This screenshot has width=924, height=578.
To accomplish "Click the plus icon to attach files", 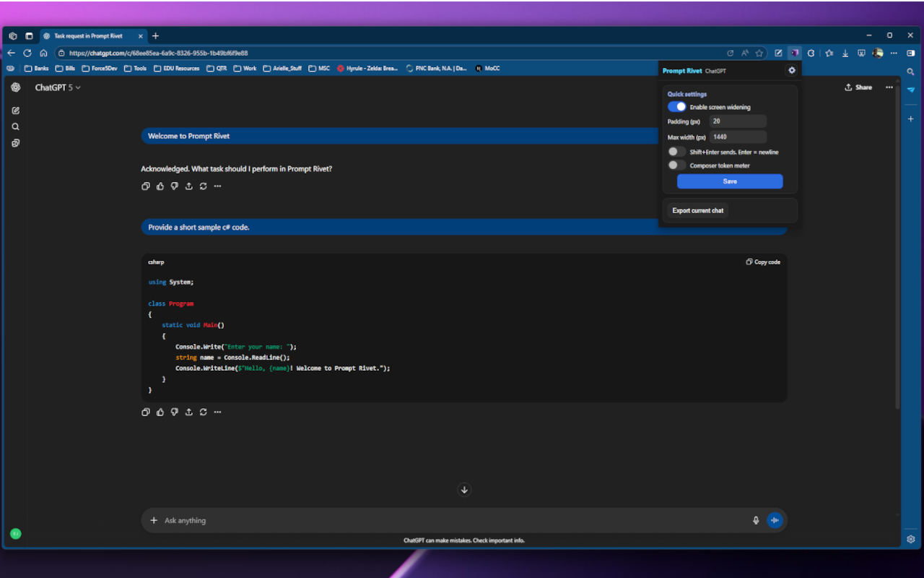I will point(153,520).
